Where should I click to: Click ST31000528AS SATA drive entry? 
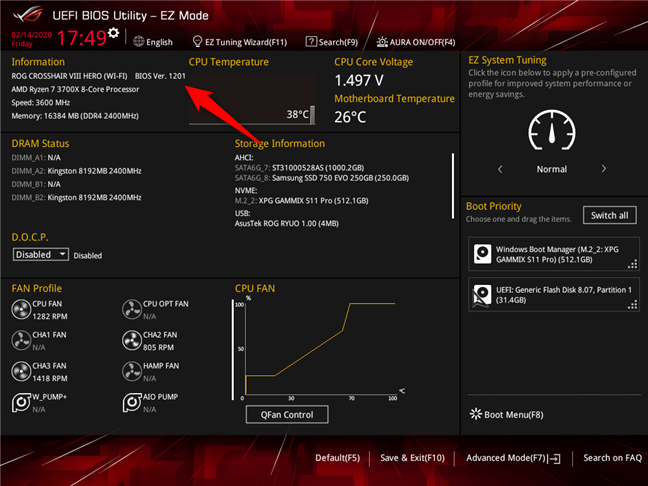tap(299, 168)
